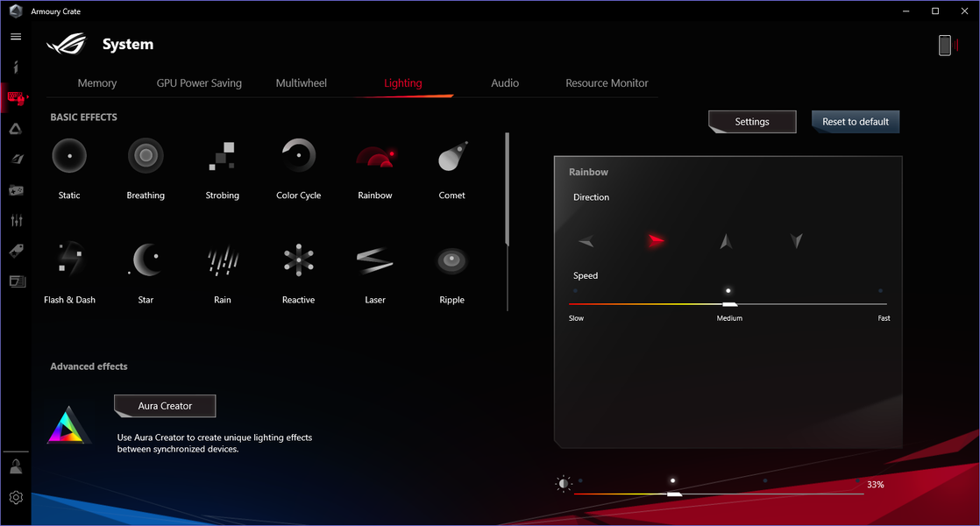Screen dimensions: 980x526
Task: Click the basic effects list scrollbar
Action: [507, 189]
